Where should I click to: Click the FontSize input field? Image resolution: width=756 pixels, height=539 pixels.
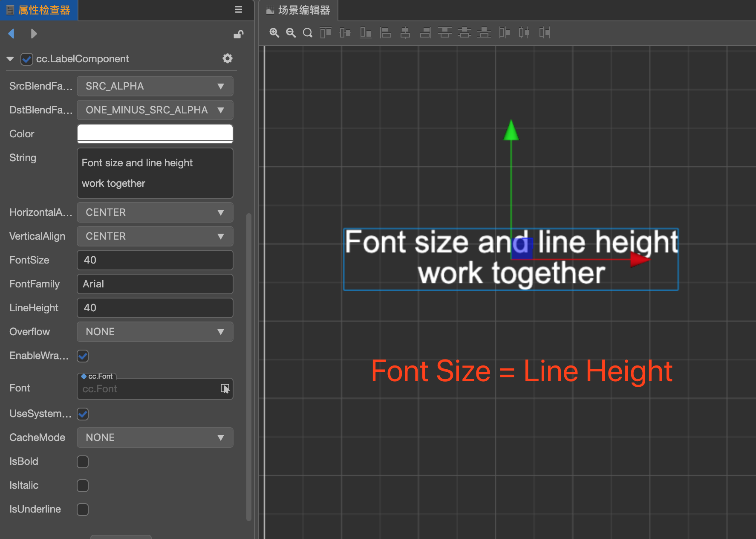pyautogui.click(x=155, y=260)
